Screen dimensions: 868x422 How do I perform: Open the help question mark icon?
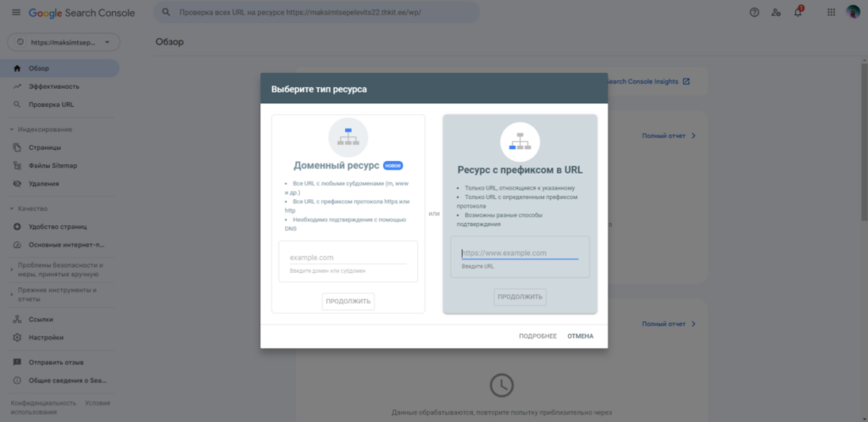pyautogui.click(x=754, y=12)
